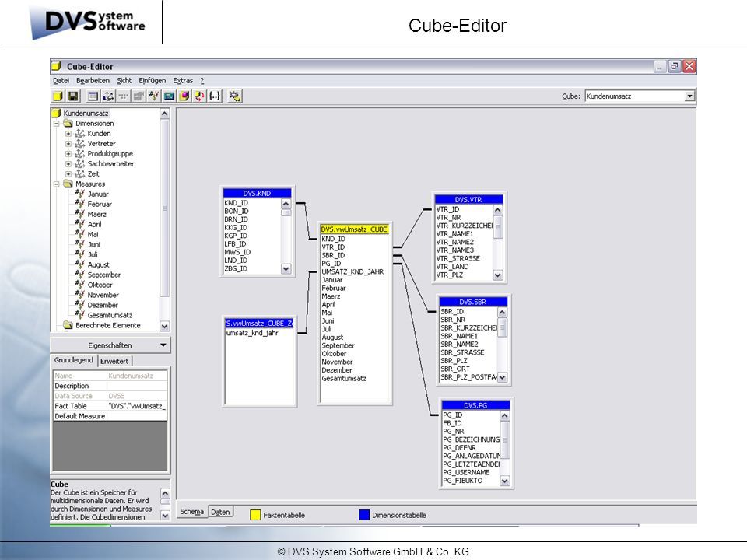The height and width of the screenshot is (560, 747).
Task: Click the dimension icon beside Zeit
Action: coord(80,173)
